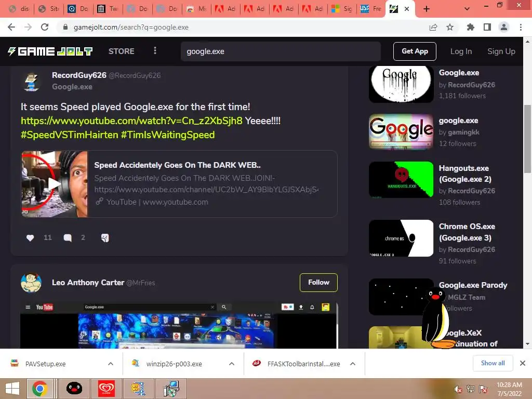Click the Game Jolt logo
Viewport: 532px width, 399px height.
(x=50, y=51)
